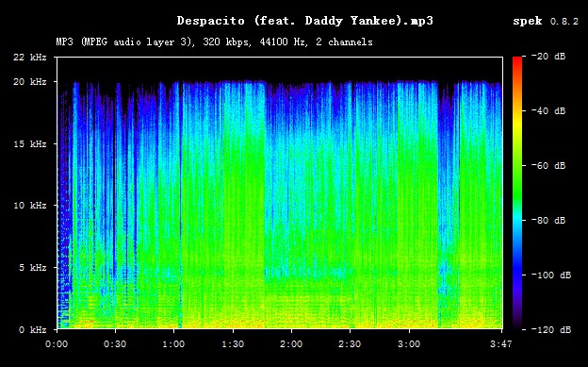Click the spectrogram plot area
The width and height of the screenshot is (588, 367).
pyautogui.click(x=279, y=193)
